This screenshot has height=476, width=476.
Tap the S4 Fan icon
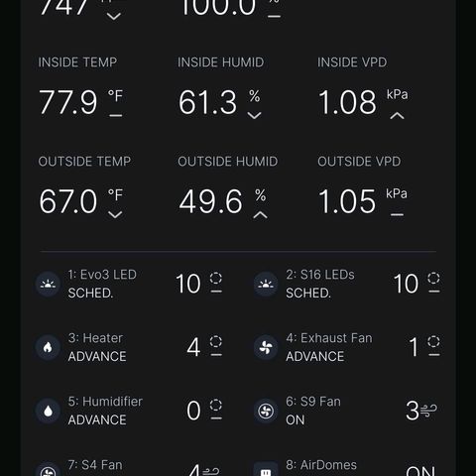click(x=48, y=470)
